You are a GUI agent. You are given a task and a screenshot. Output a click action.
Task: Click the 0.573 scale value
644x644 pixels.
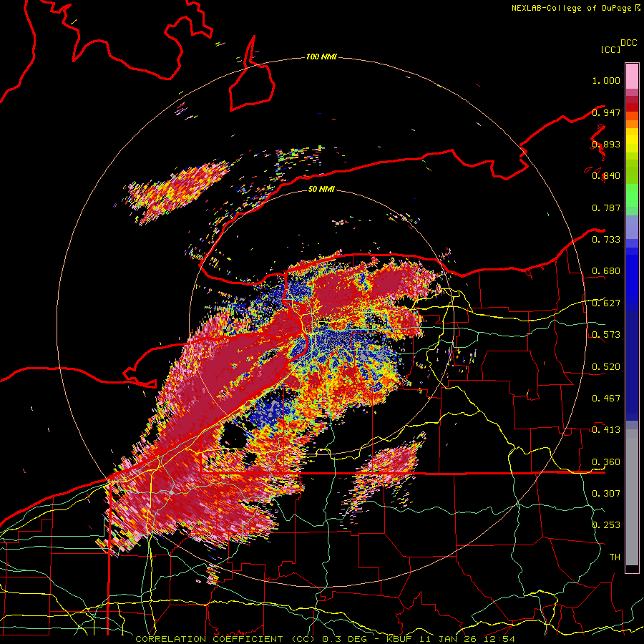coord(606,335)
